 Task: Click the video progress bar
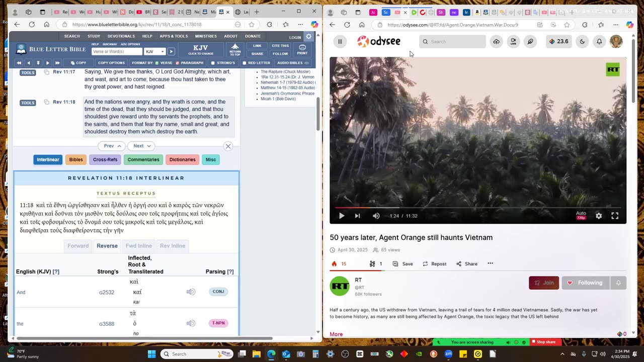tap(478, 207)
